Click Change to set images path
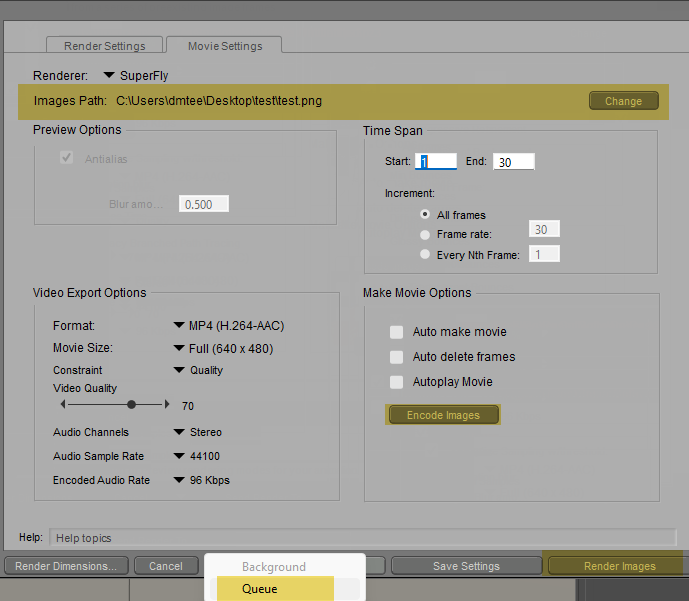The image size is (689, 601). tap(623, 101)
